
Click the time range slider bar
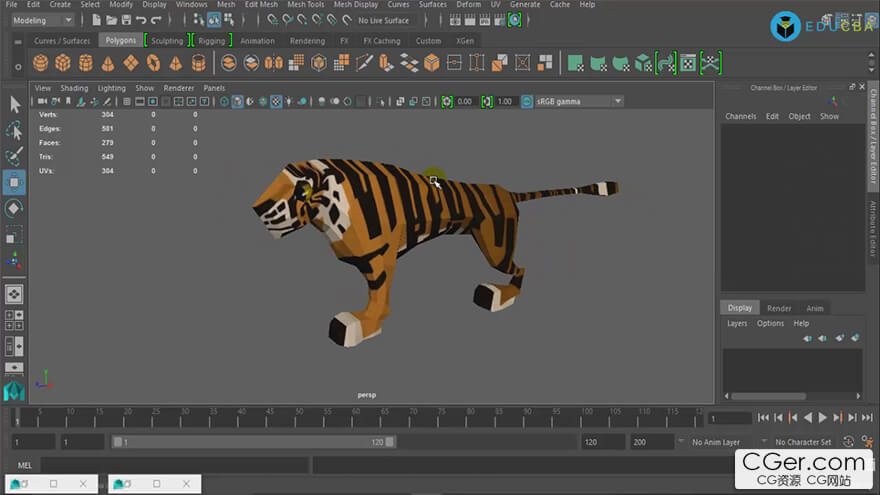tap(253, 442)
